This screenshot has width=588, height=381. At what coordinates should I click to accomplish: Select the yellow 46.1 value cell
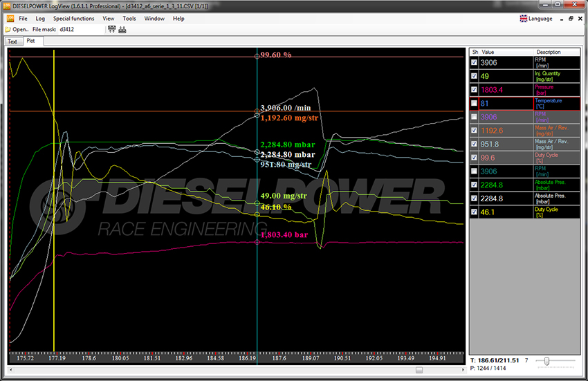point(506,212)
